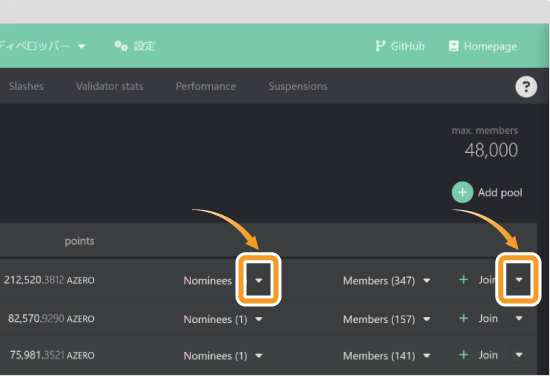This screenshot has height=376, width=550.
Task: Open the help question mark icon
Action: [526, 87]
